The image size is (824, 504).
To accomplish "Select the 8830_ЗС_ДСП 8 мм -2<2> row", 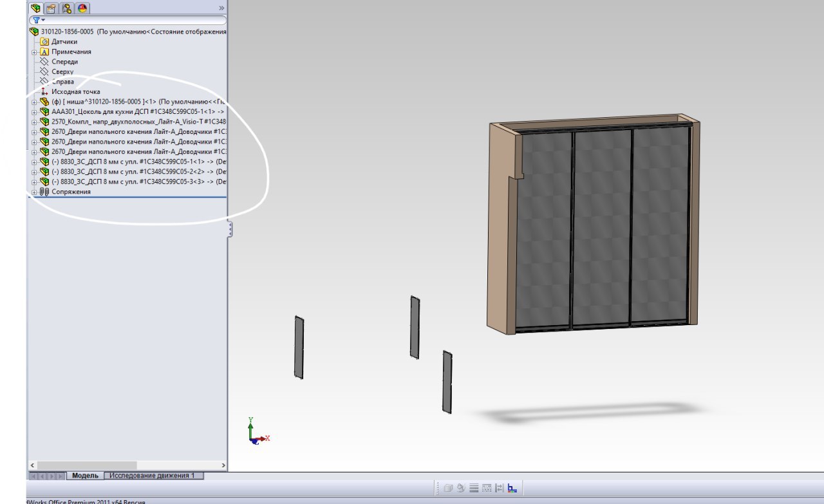I will pyautogui.click(x=133, y=172).
